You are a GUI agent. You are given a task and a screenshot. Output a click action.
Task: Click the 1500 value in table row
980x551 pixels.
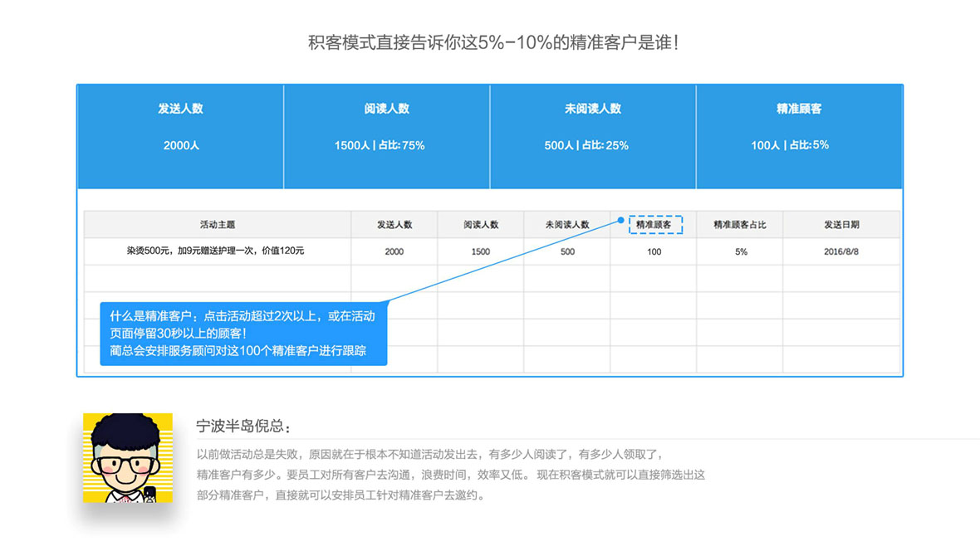pos(481,251)
